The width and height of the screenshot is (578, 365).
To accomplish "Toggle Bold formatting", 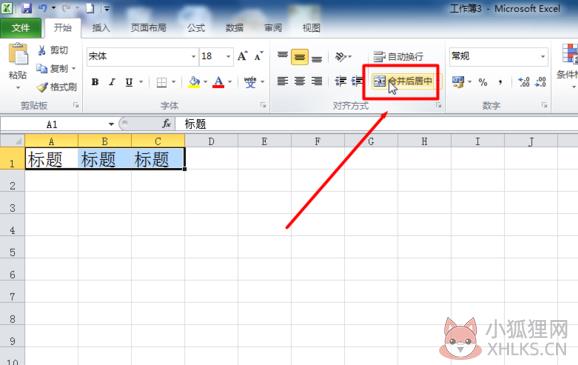I will coord(95,82).
